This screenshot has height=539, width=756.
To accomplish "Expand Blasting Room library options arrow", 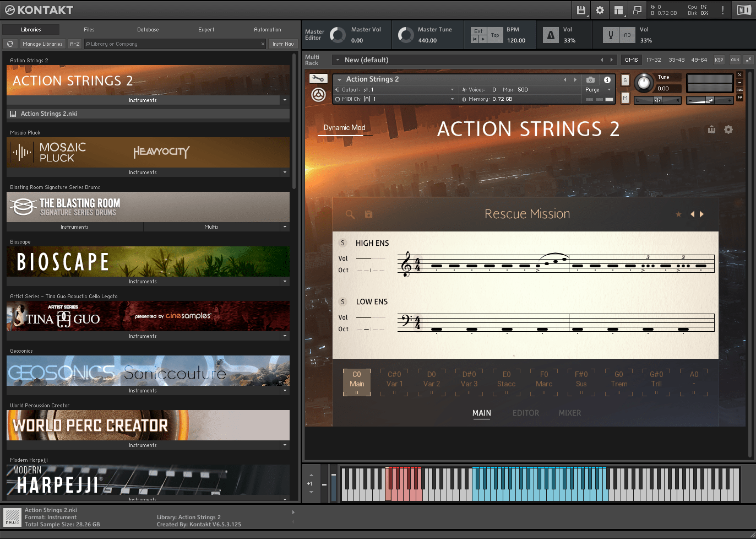I will point(285,227).
